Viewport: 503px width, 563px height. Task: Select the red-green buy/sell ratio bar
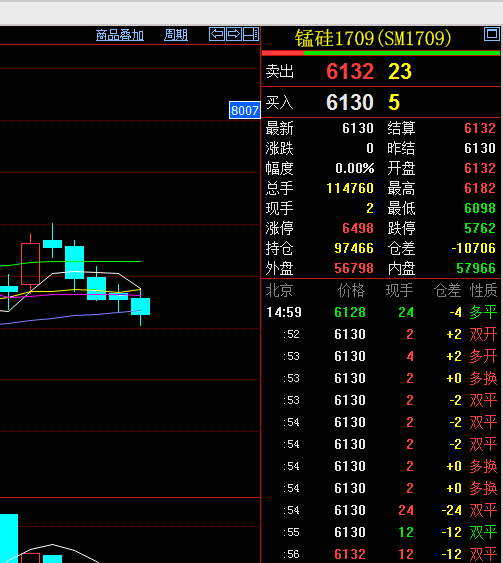381,53
